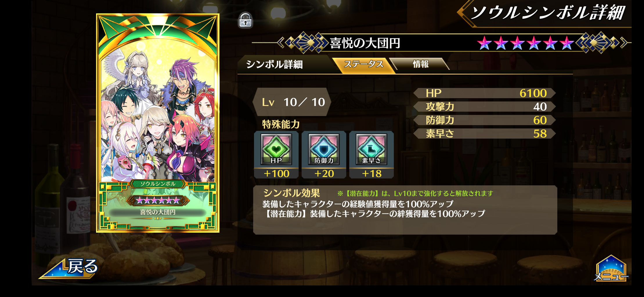Image resolution: width=644 pixels, height=297 pixels.
Task: Tap the six-star rarity rating in title bar
Action: [x=526, y=43]
